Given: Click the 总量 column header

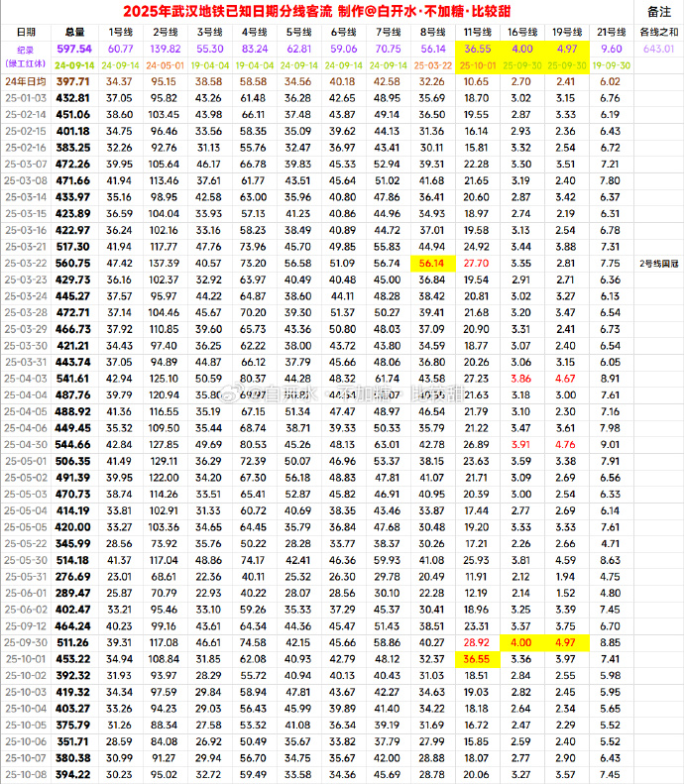Looking at the screenshot, I should [73, 33].
